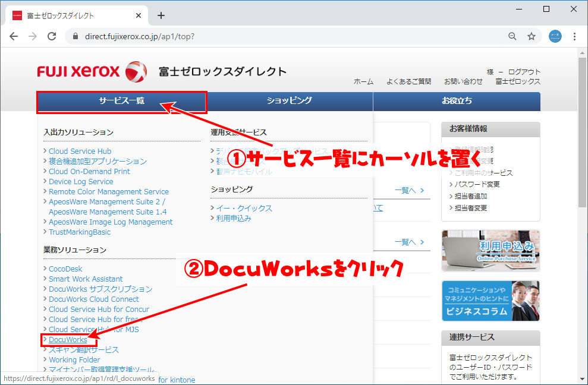Viewport: 588px width, 385px height.
Task: Open CocoDesk link
Action: 65,269
